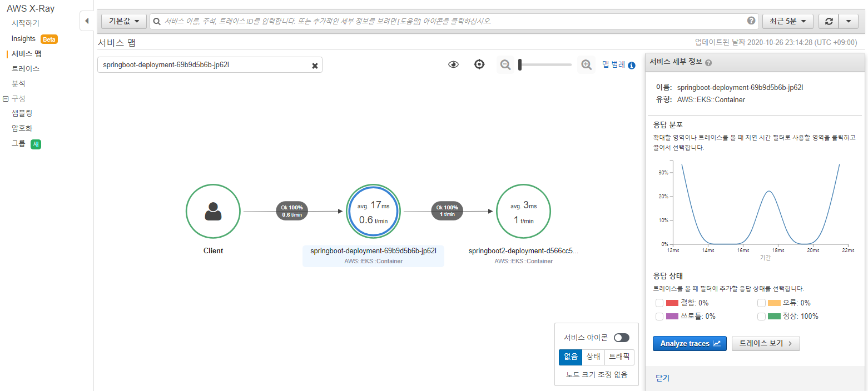Viewport: 868px width, 391px height.
Task: Zoom out the service map
Action: coord(505,65)
